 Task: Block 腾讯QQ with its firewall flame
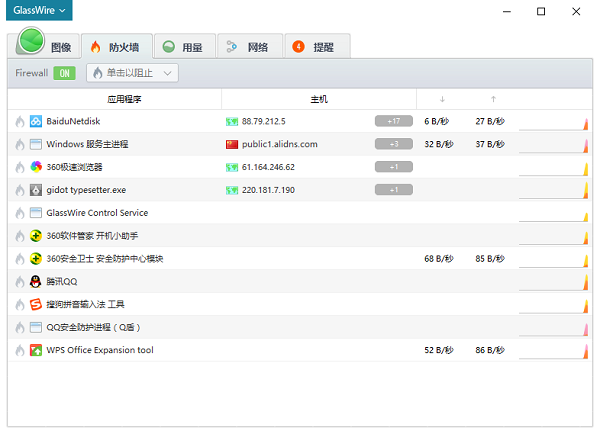(19, 281)
